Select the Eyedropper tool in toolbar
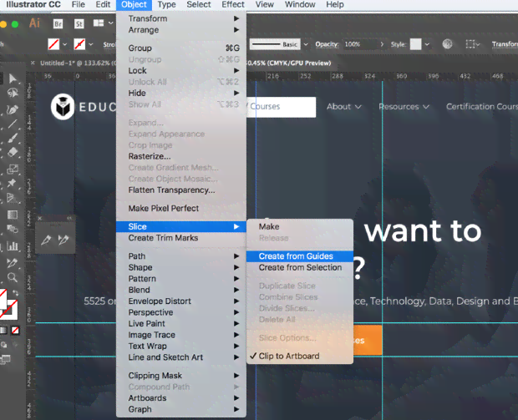Image resolution: width=518 pixels, height=420 pixels. pyautogui.click(x=13, y=263)
